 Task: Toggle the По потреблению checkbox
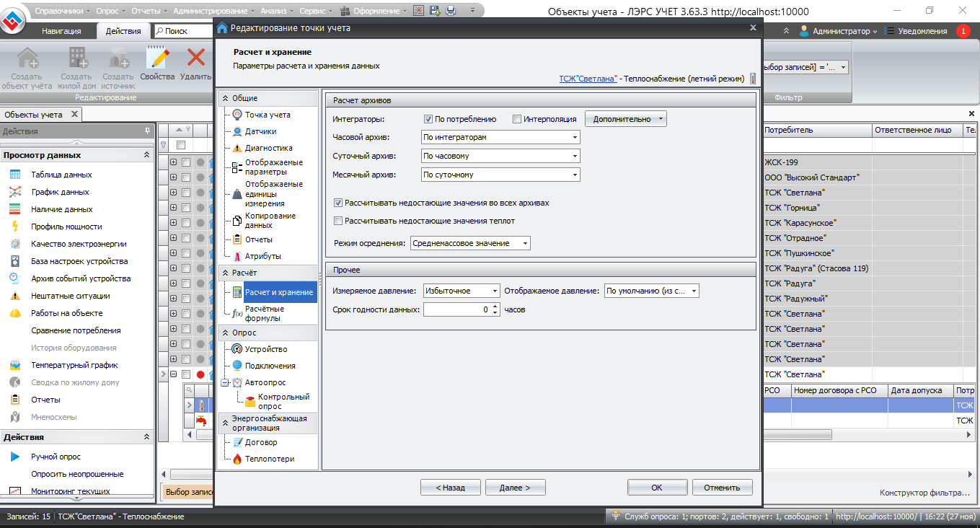[428, 119]
